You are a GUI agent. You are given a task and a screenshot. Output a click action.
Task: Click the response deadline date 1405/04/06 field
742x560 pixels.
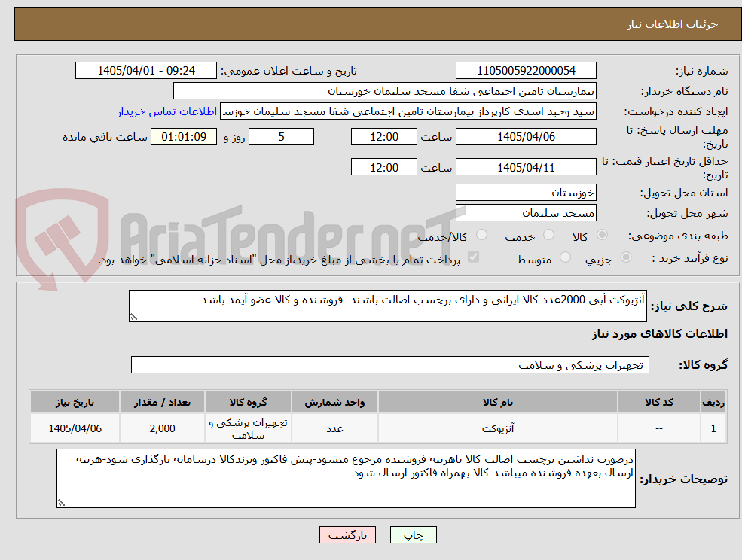(526, 137)
